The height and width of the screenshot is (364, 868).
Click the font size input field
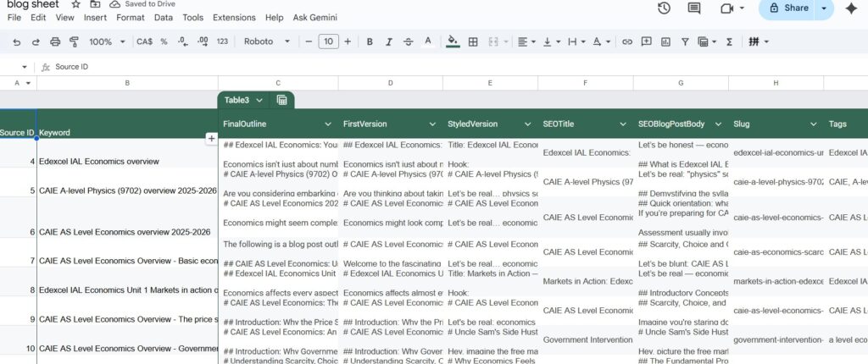(328, 41)
